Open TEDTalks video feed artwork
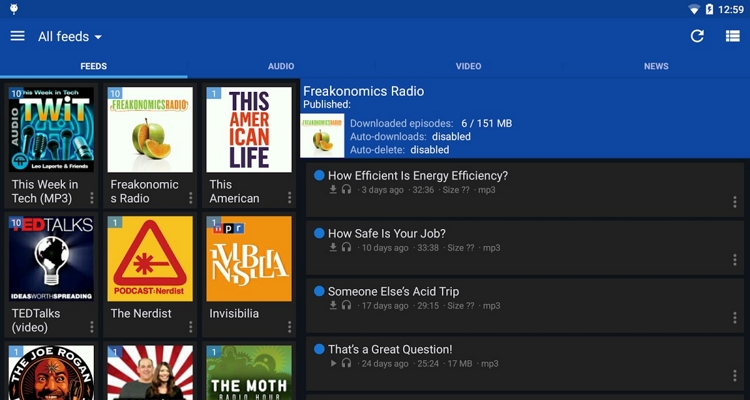 tap(51, 258)
